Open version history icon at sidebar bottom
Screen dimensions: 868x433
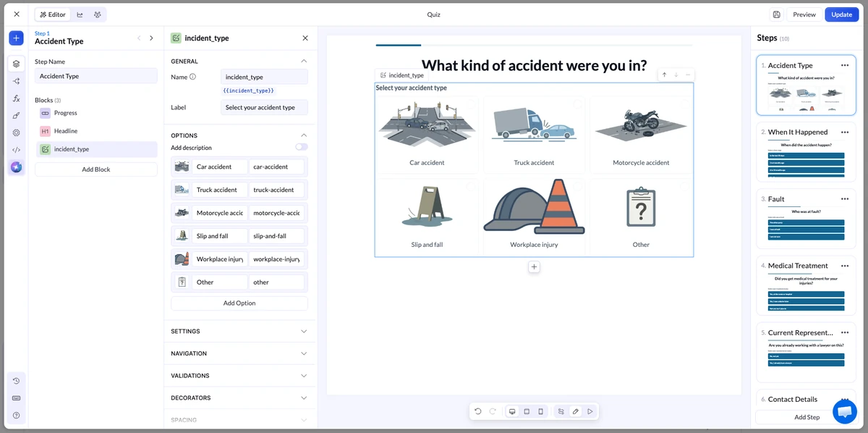tap(16, 381)
